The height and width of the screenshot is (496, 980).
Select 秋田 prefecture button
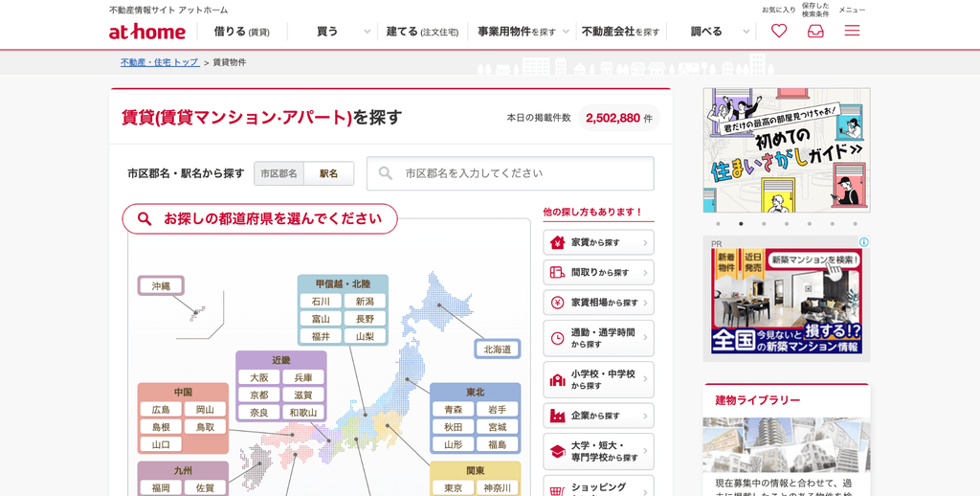453,427
